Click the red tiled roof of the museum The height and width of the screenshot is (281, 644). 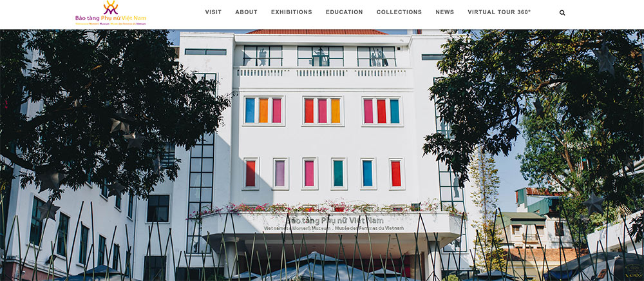click(317, 32)
